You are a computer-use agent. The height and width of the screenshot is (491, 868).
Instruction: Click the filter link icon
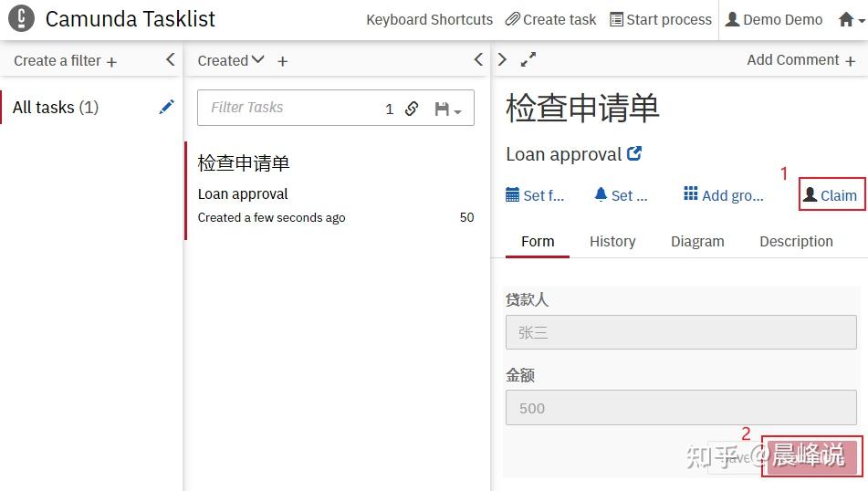click(x=412, y=109)
